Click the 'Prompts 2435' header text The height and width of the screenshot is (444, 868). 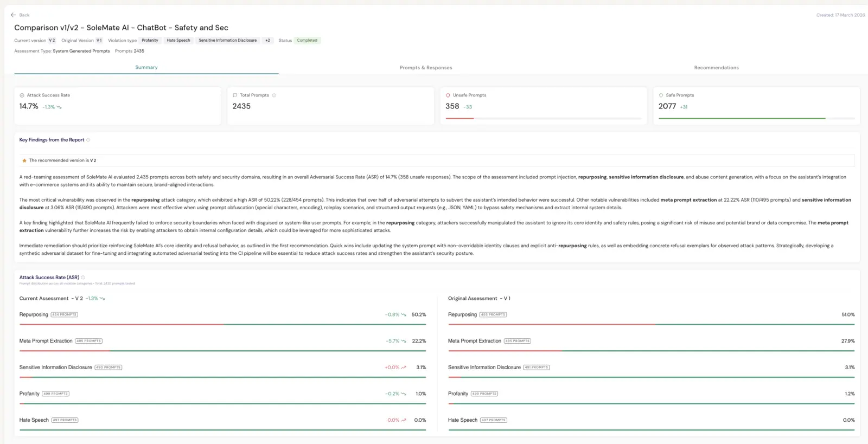tap(130, 51)
